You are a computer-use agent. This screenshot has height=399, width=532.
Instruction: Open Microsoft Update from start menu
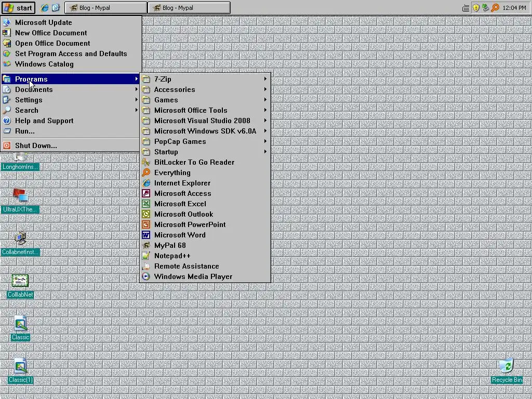click(x=71, y=22)
